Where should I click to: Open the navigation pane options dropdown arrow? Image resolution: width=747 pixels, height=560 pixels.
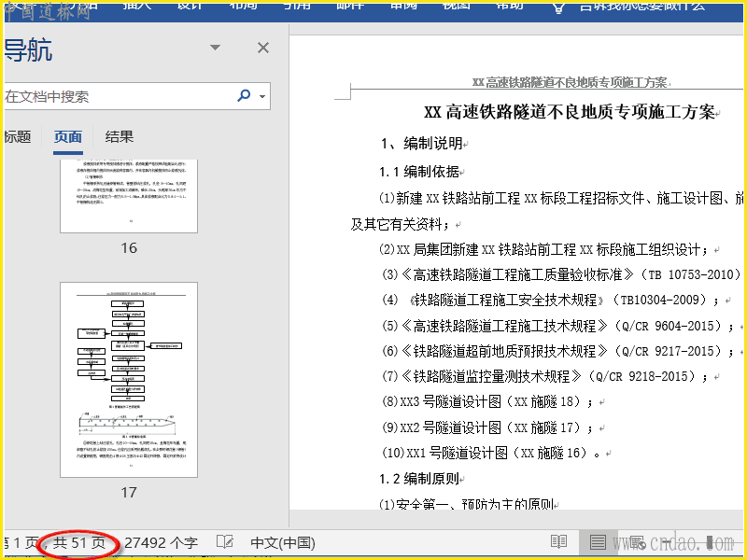click(x=216, y=48)
